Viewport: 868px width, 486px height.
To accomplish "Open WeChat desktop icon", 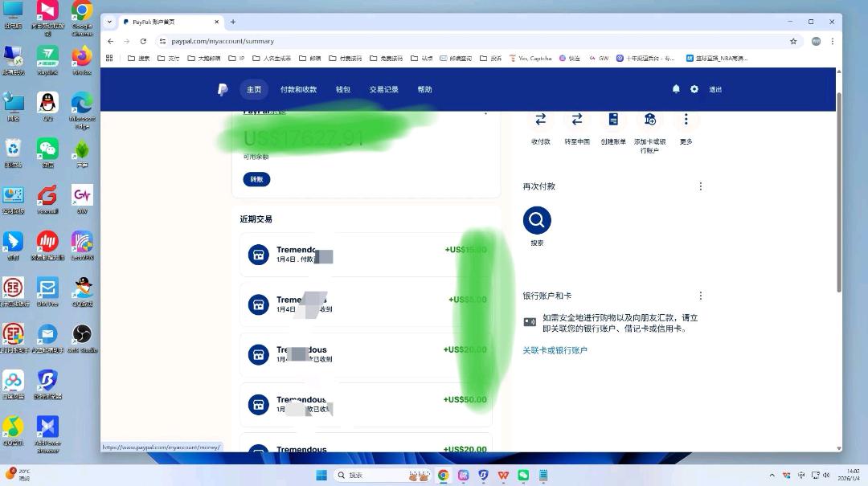I will 47,153.
